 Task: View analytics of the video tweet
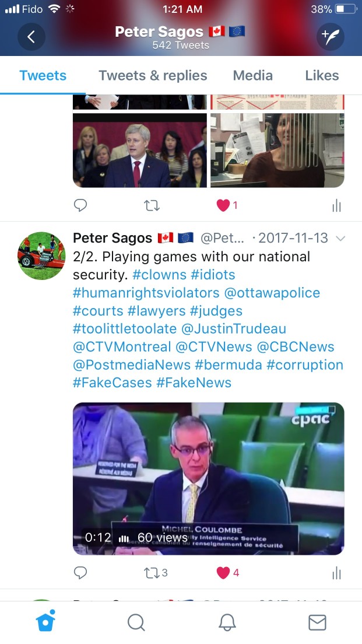point(336,573)
